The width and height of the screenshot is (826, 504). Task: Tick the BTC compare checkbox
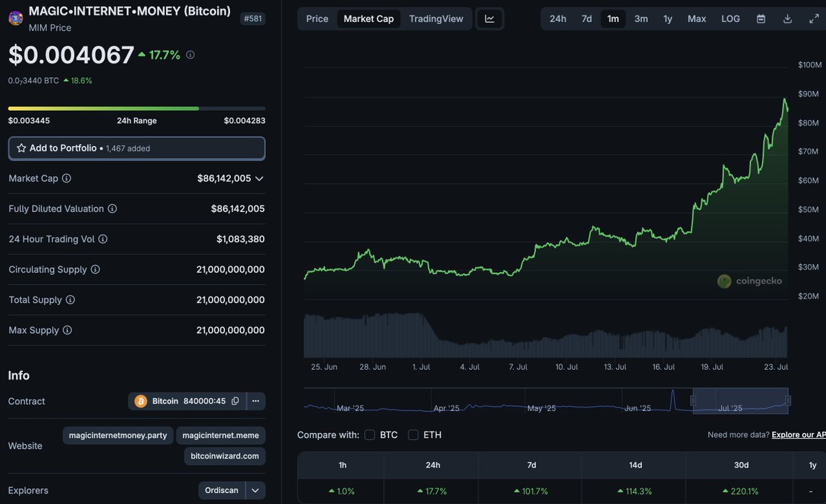point(370,435)
